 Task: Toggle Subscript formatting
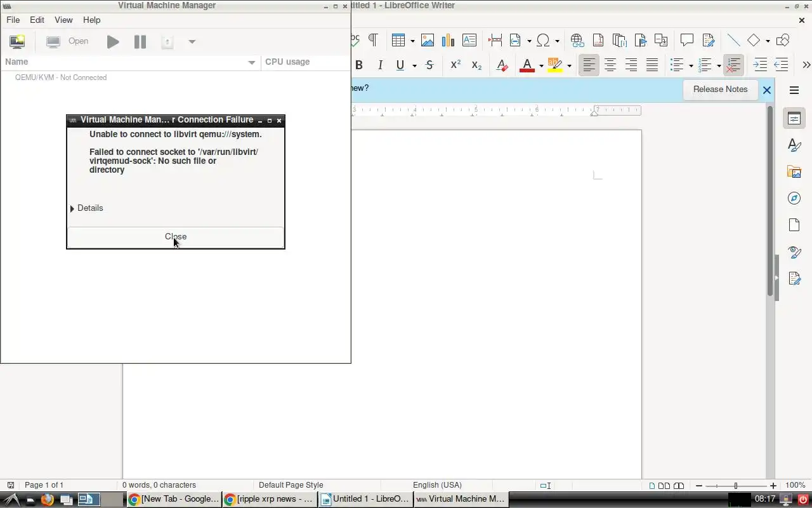tap(476, 65)
